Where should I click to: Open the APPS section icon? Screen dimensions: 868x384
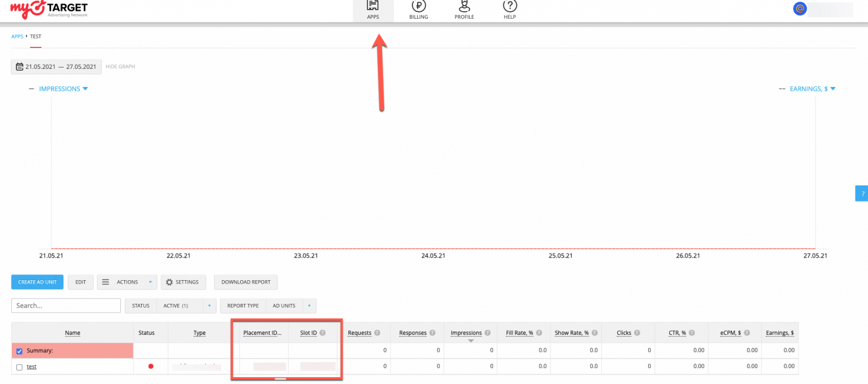pyautogui.click(x=373, y=8)
